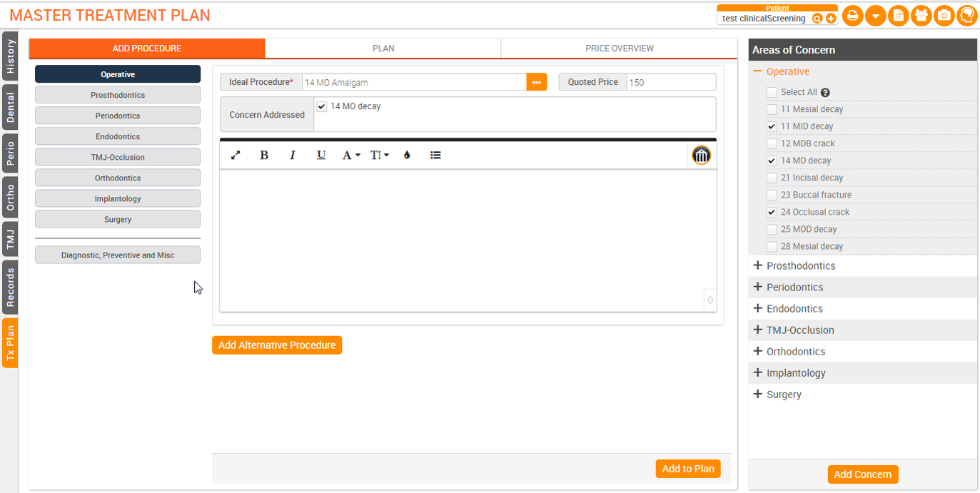Open the camera capture icon
This screenshot has height=493, width=980.
pos(944,16)
